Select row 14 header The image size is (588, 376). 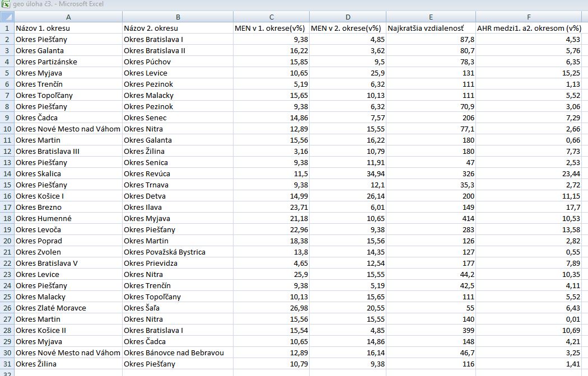point(7,174)
